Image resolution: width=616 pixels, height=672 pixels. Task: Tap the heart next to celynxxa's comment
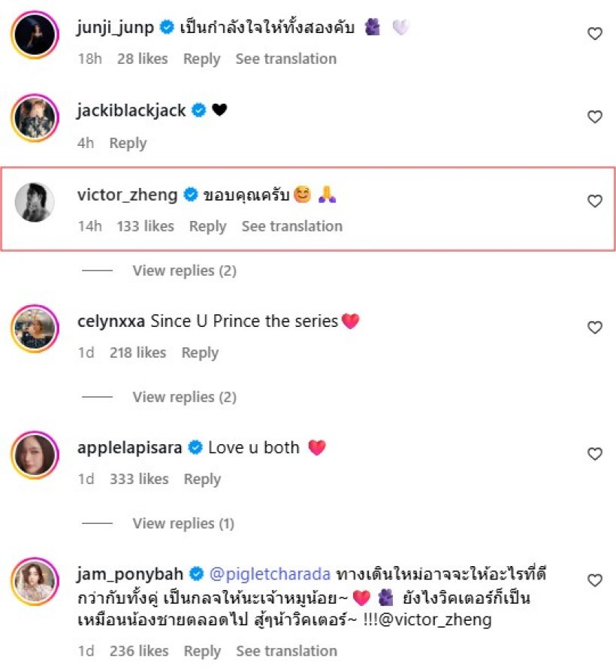(x=594, y=328)
